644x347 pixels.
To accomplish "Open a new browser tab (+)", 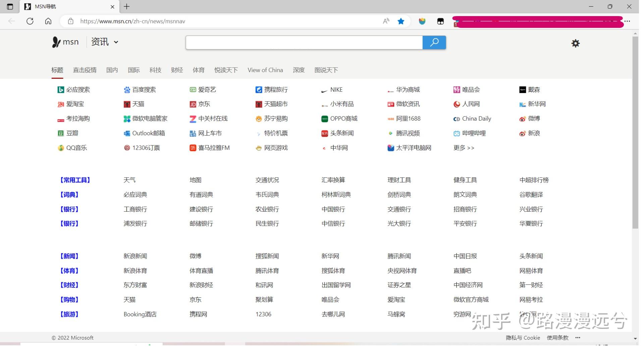I will point(127,7).
